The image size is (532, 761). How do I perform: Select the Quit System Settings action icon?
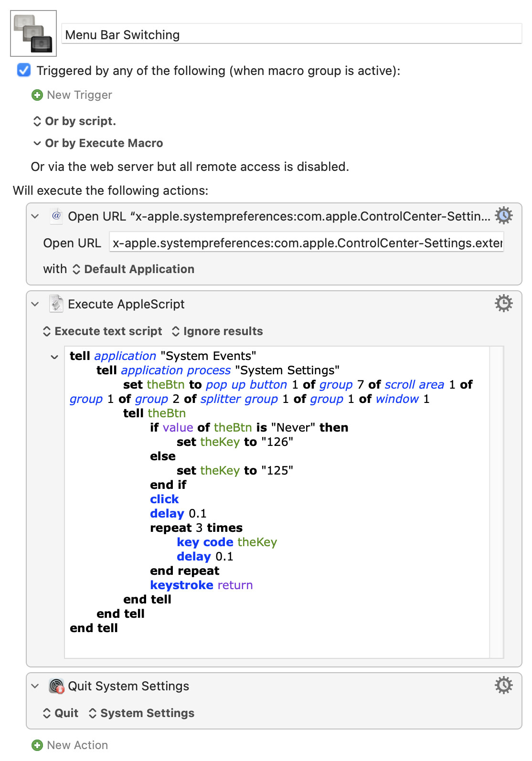point(56,686)
